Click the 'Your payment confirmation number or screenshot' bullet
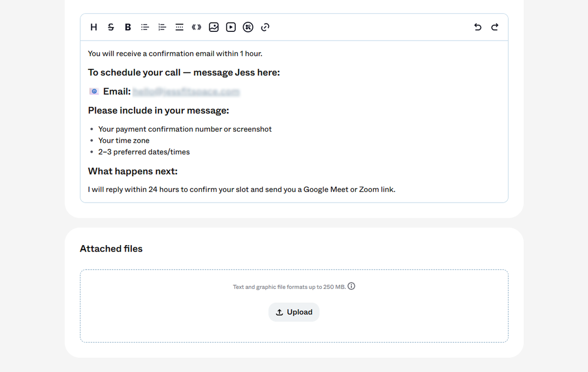 (185, 129)
